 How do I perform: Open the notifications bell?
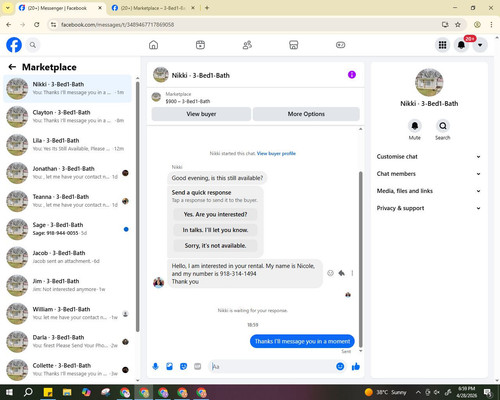pyautogui.click(x=461, y=45)
